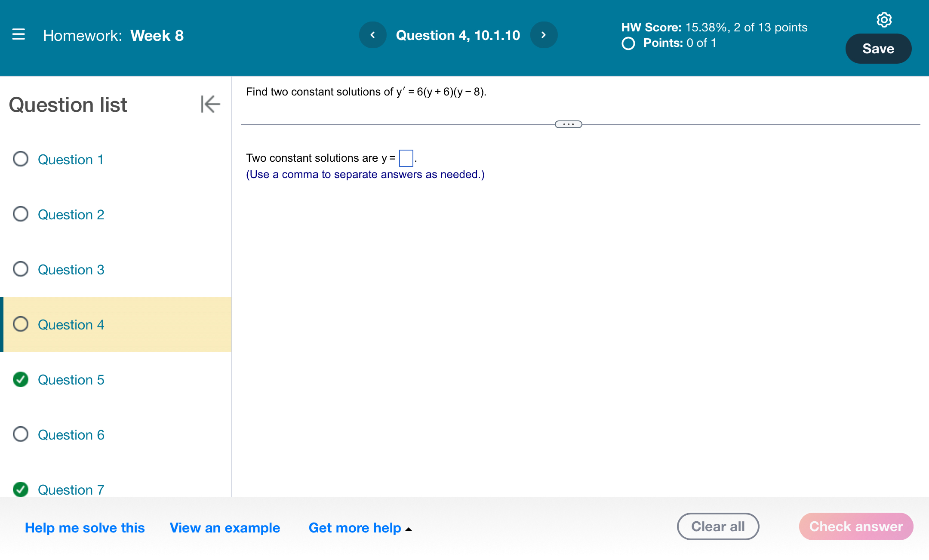The image size is (929, 560).
Task: Open the hamburger navigation menu
Action: coord(18,35)
